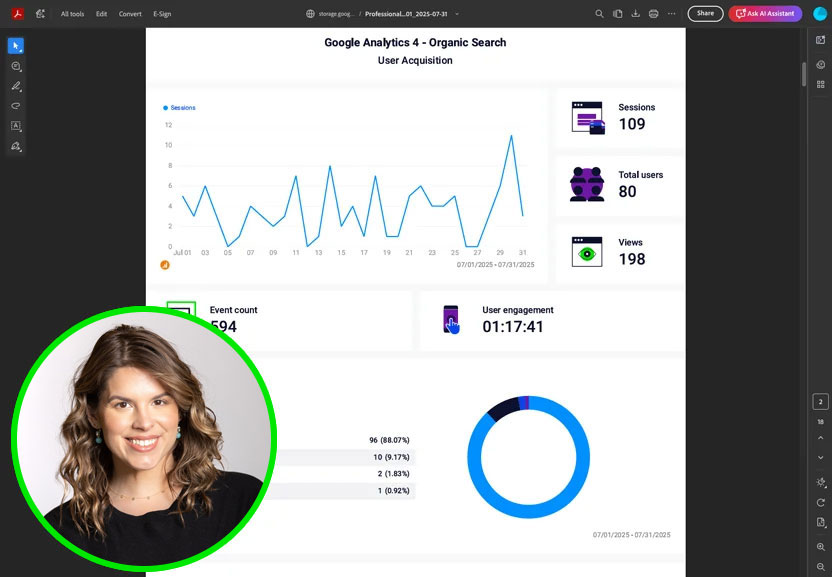Click the globe icon before storage path
The width and height of the screenshot is (832, 577).
pos(310,14)
